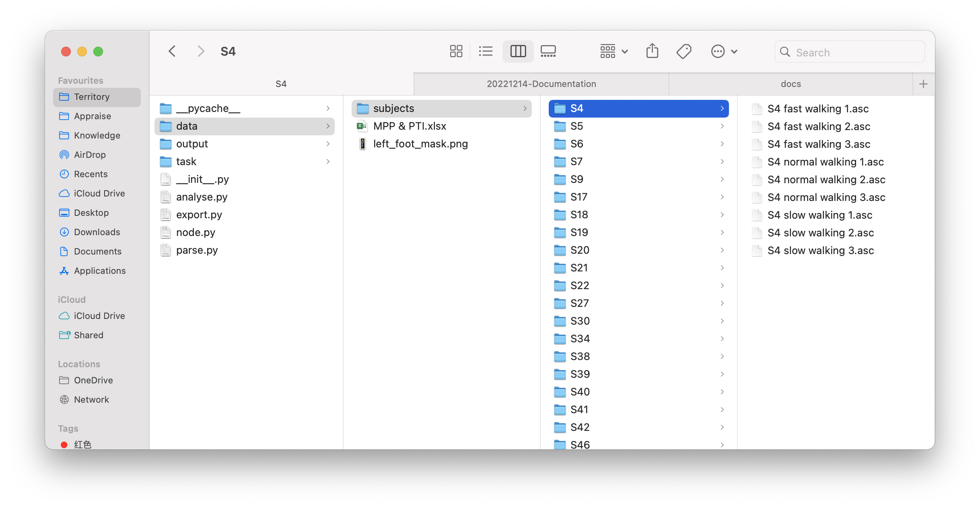Select the S40 folder

[x=639, y=392]
